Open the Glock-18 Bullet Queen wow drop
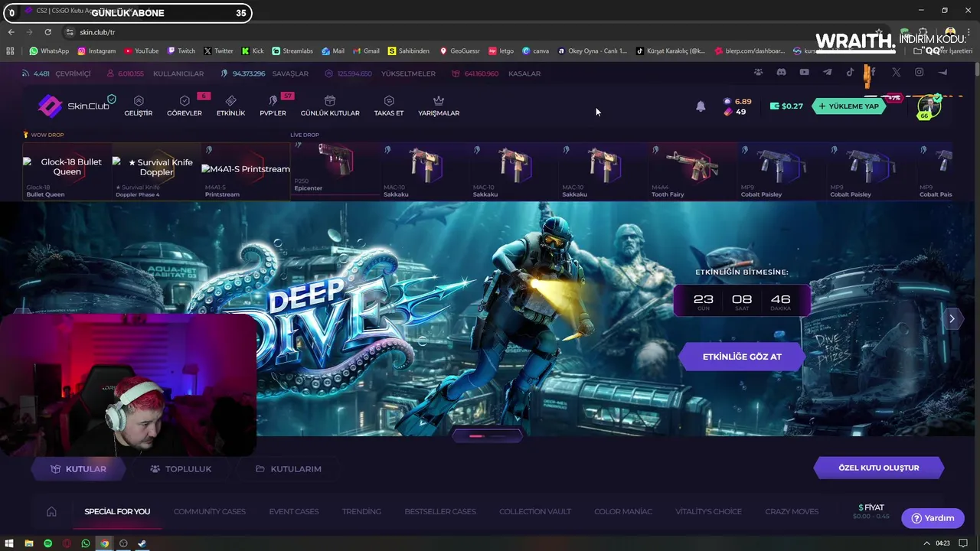Image resolution: width=980 pixels, height=551 pixels. pos(67,171)
